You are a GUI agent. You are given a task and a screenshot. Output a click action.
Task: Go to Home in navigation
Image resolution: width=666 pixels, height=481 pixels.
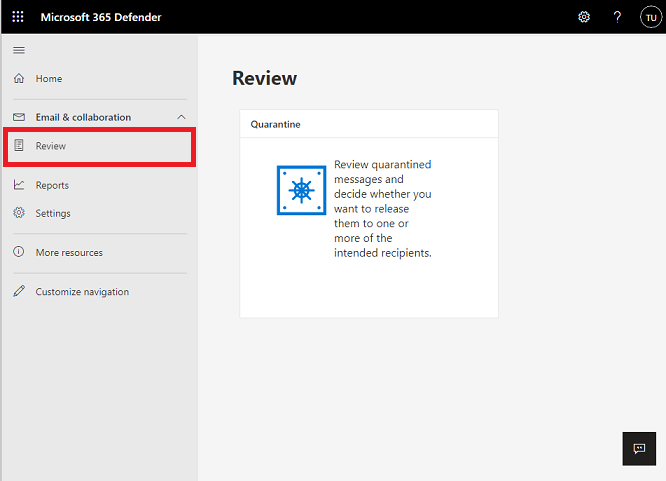tap(49, 79)
